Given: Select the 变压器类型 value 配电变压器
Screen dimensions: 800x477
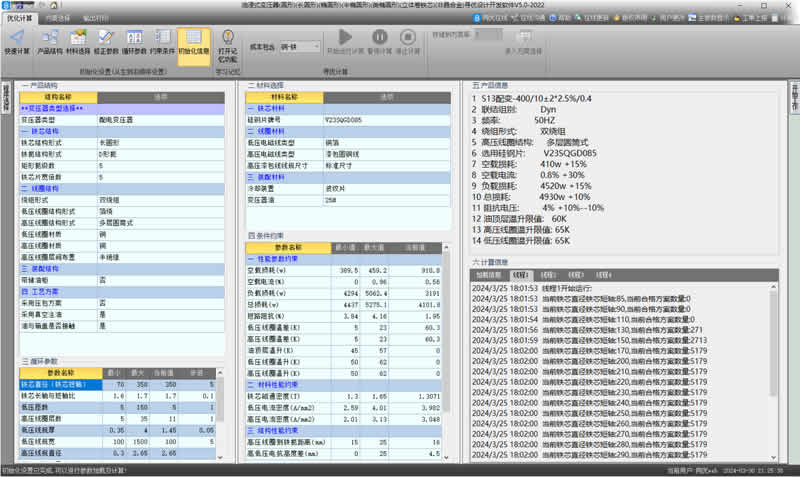Looking at the screenshot, I should pyautogui.click(x=161, y=120).
